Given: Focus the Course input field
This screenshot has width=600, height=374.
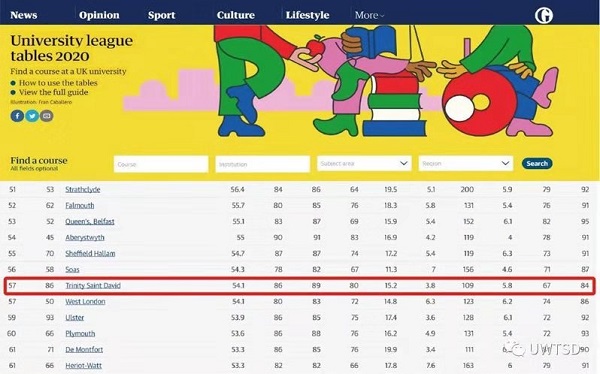Looking at the screenshot, I should pos(161,164).
